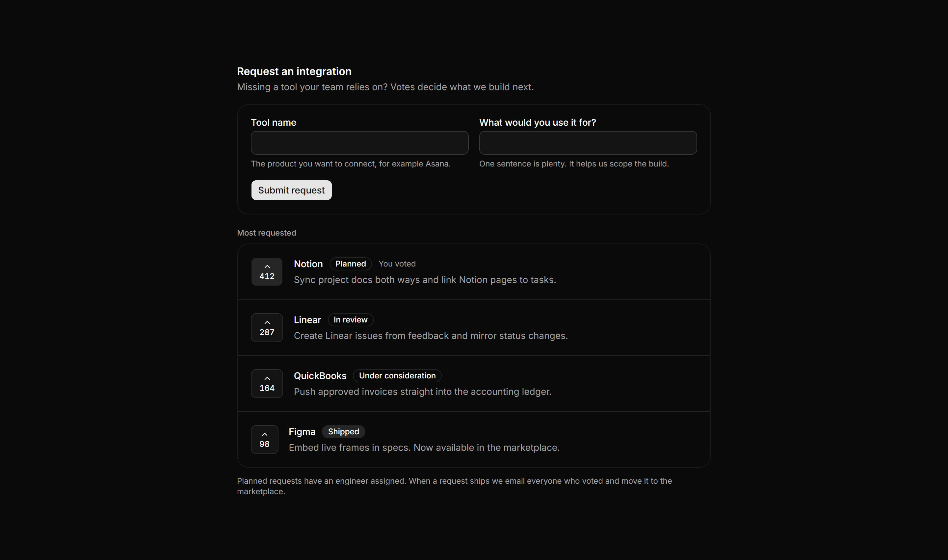Viewport: 948px width, 560px height.
Task: Click the Tool name input field
Action: coord(360,143)
